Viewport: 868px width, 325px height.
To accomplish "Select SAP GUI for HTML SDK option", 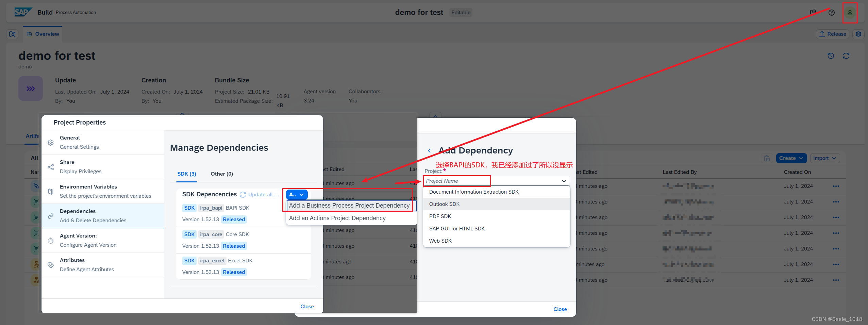I will coord(497,229).
